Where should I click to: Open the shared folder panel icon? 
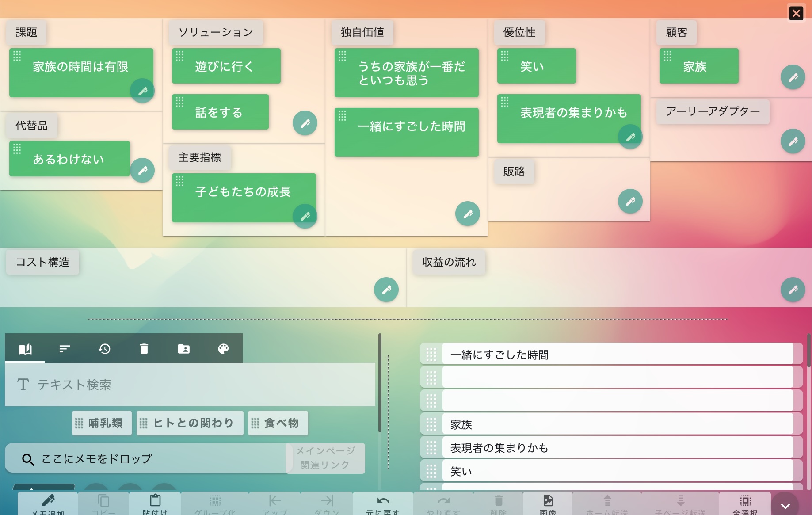(x=183, y=349)
